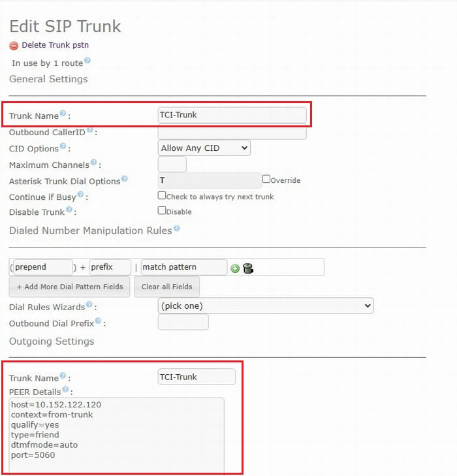Click help icon next to Asterisk Trunk Dial Options
The image size is (457, 476).
[x=124, y=179]
